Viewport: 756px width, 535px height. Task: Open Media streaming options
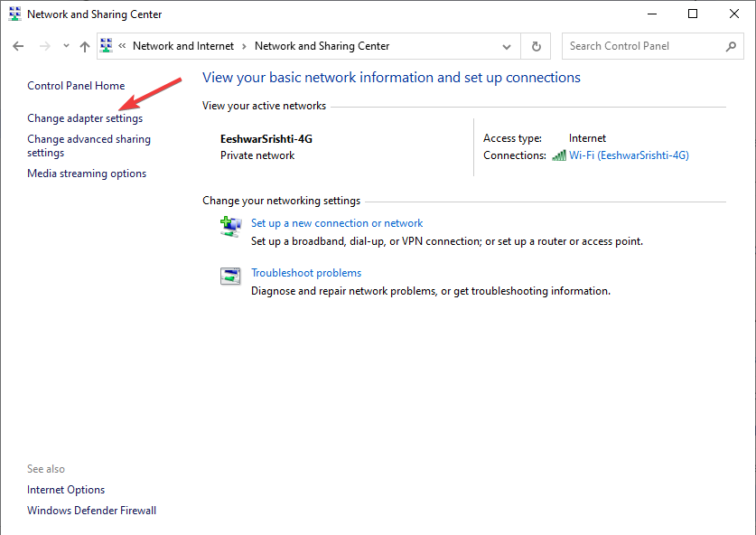coord(87,174)
